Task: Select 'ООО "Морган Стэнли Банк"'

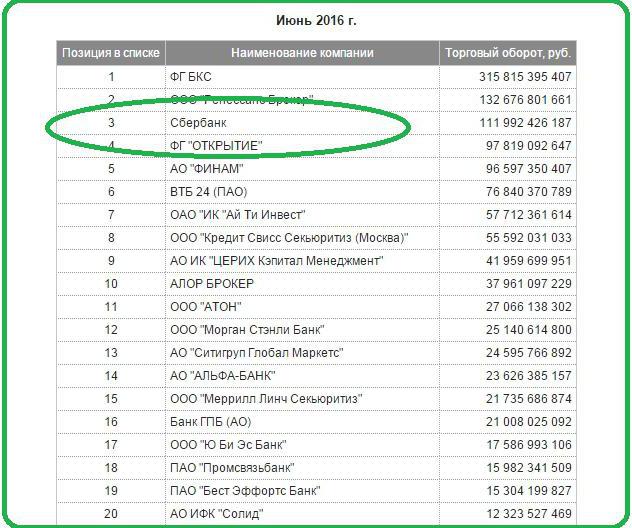Action: coord(247,330)
